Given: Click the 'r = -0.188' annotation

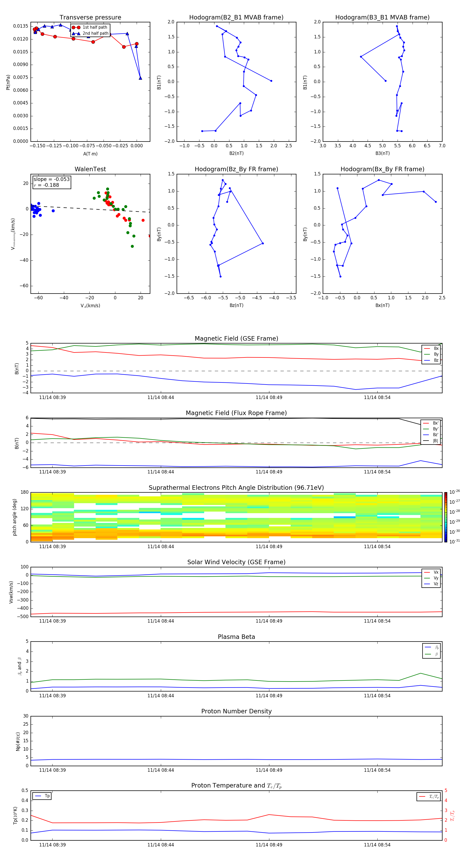Looking at the screenshot, I should [47, 185].
